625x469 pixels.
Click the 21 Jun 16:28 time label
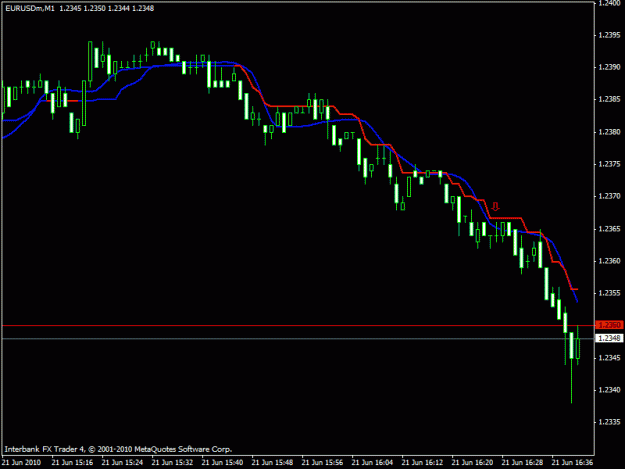(523, 462)
